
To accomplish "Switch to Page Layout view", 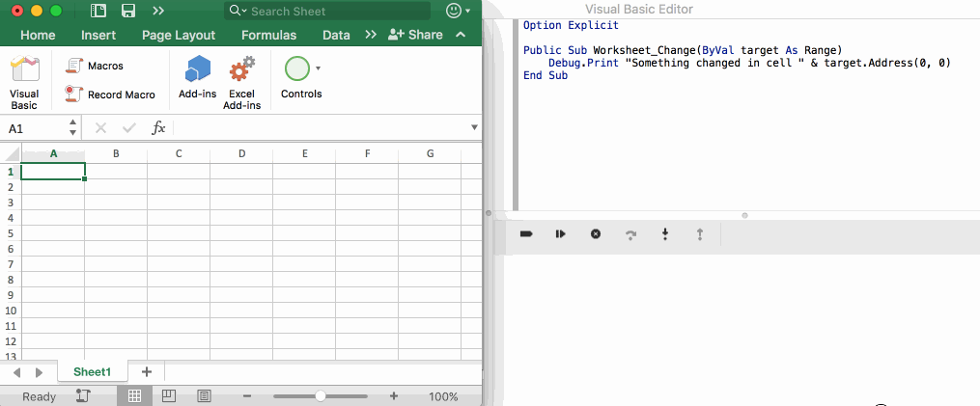I will [167, 395].
